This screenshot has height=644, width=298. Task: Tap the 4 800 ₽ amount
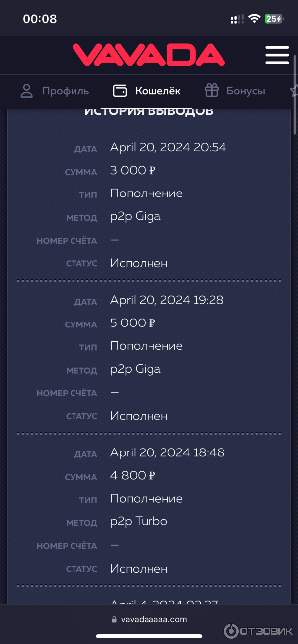(x=133, y=476)
